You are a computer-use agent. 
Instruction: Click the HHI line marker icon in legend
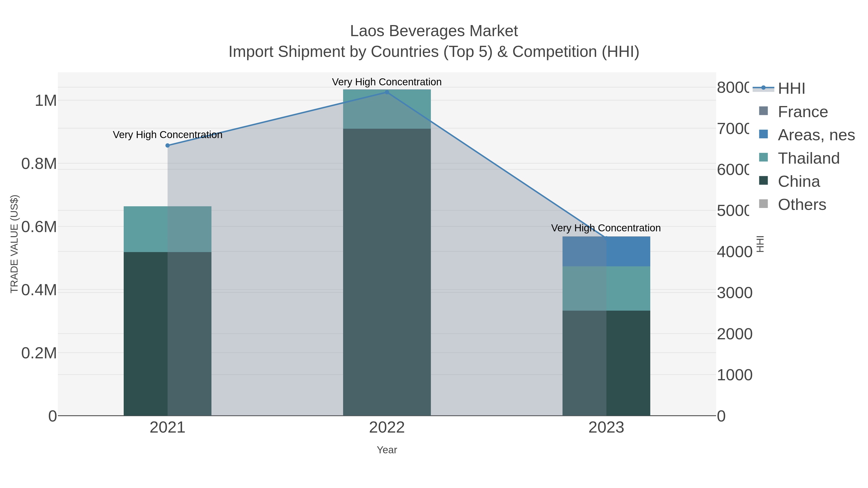coord(763,88)
